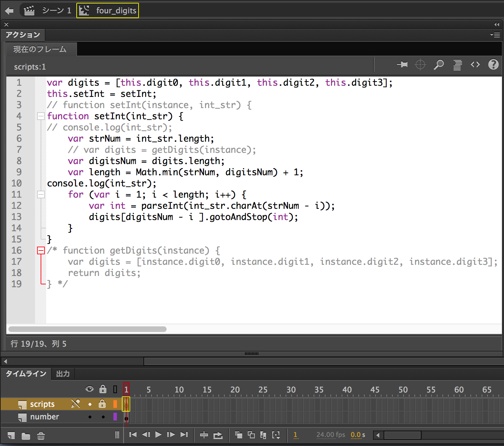Image resolution: width=504 pixels, height=446 pixels.
Task: Toggle visibility dot of number layer
Action: pos(90,417)
